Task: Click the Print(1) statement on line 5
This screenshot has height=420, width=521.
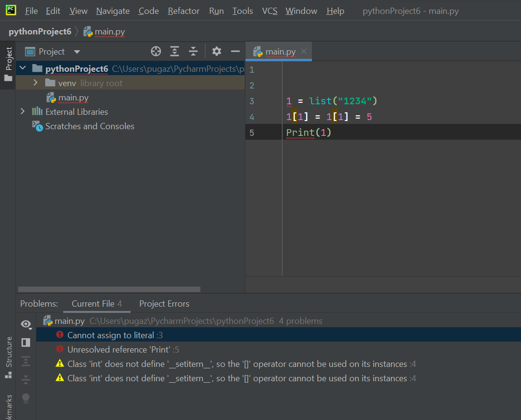Action: pyautogui.click(x=309, y=133)
